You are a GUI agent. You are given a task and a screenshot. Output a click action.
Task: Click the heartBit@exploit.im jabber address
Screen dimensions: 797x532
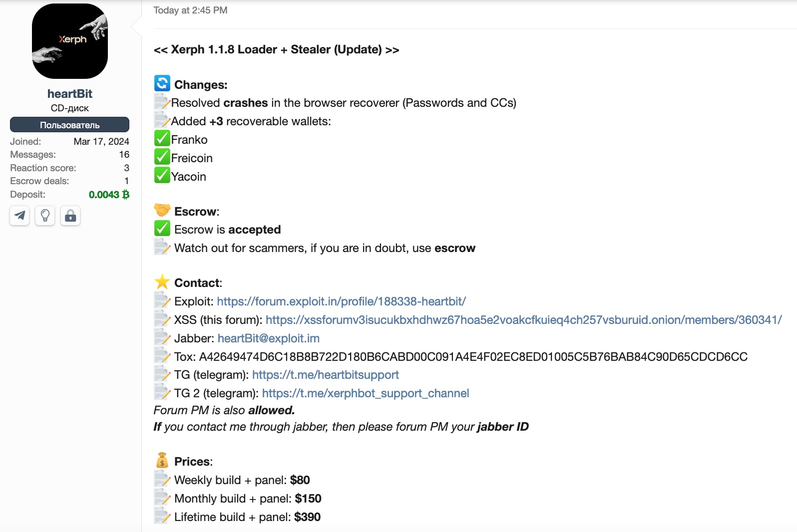(269, 338)
